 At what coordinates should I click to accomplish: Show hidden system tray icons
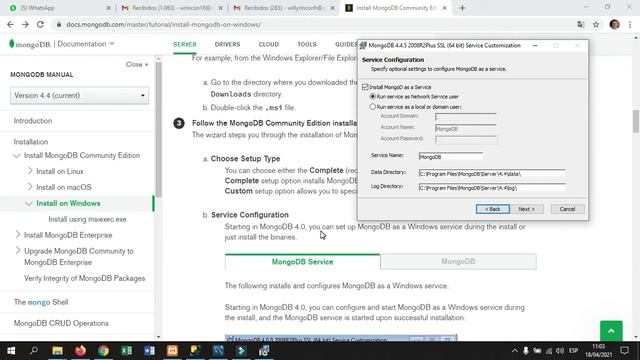[514, 351]
